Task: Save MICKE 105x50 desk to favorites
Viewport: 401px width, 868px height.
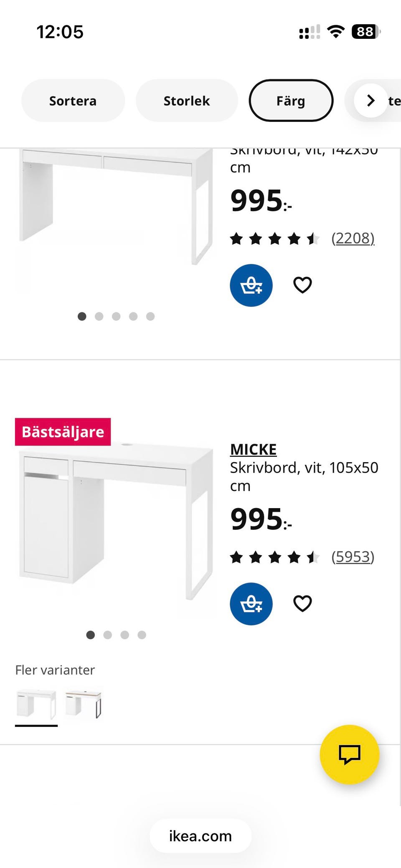Action: tap(302, 603)
